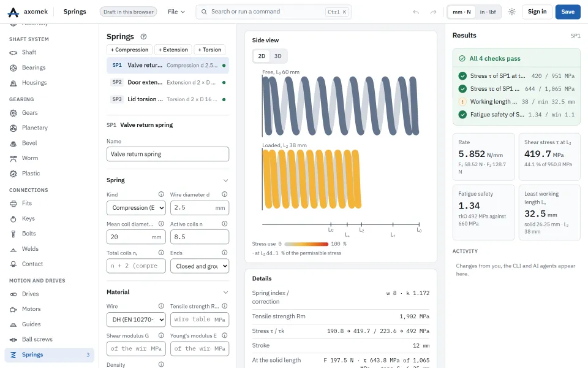Select the Worm gear icon
588x368 pixels.
point(13,158)
